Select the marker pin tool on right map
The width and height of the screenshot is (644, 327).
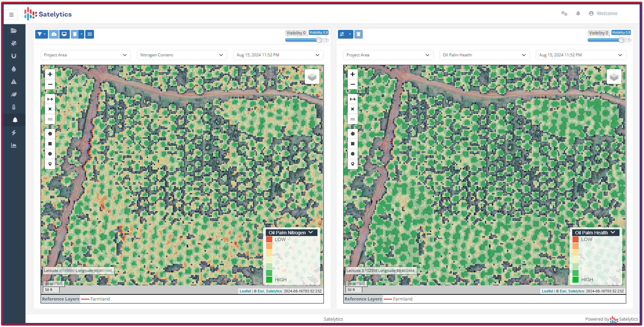pyautogui.click(x=352, y=164)
